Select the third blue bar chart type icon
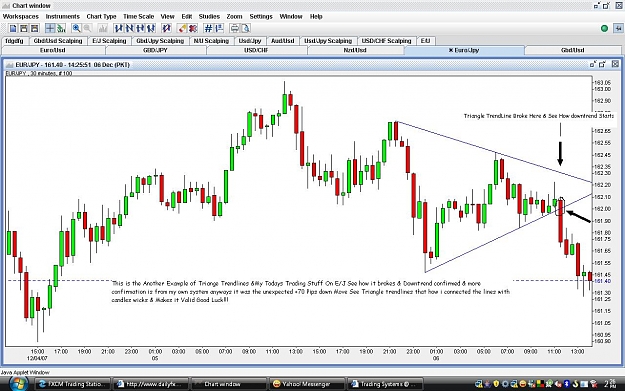 (140, 28)
